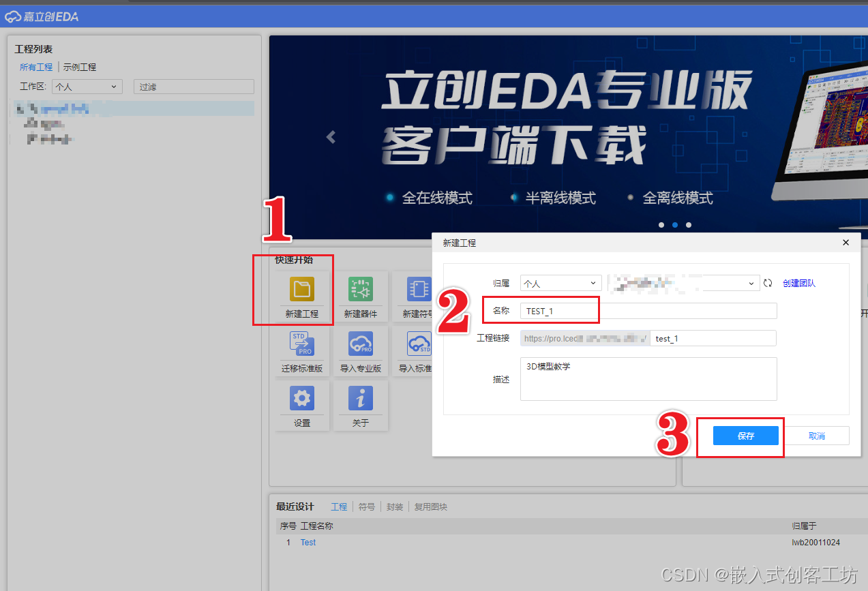This screenshot has height=591, width=868.
Task: Click the 工程名称 column header
Action: tap(317, 526)
